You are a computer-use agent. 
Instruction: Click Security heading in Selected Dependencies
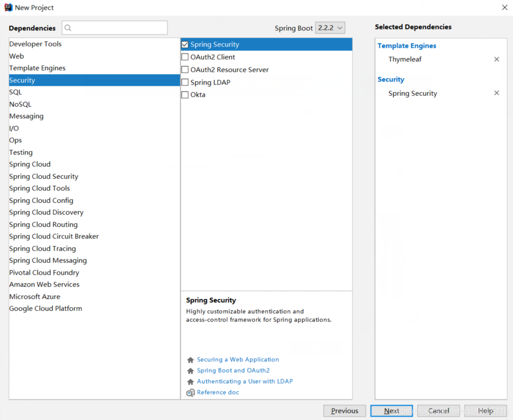[391, 80]
